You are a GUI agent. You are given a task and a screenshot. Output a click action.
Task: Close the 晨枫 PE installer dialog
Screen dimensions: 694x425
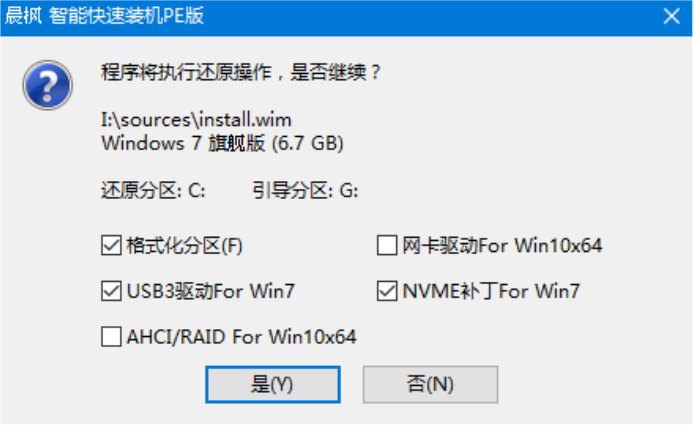tap(671, 17)
